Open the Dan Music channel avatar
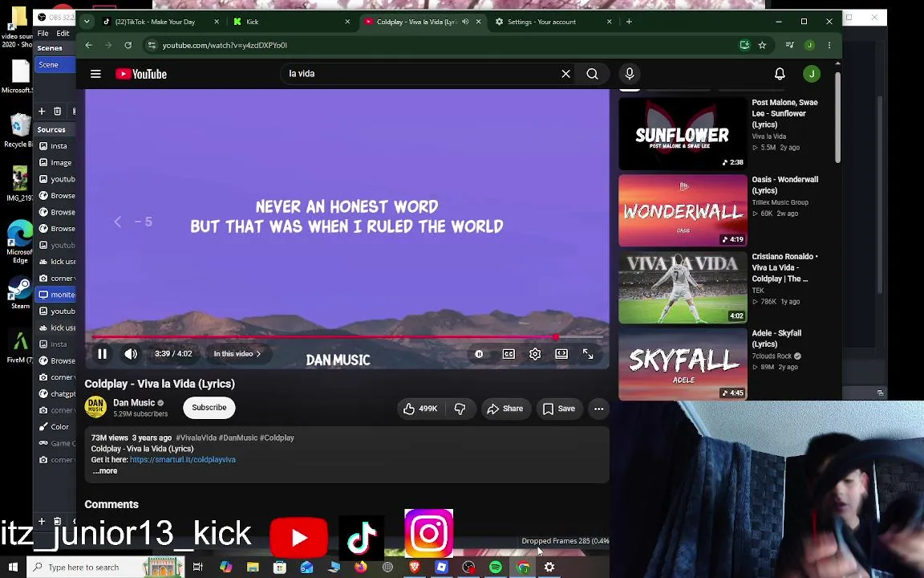 (95, 407)
